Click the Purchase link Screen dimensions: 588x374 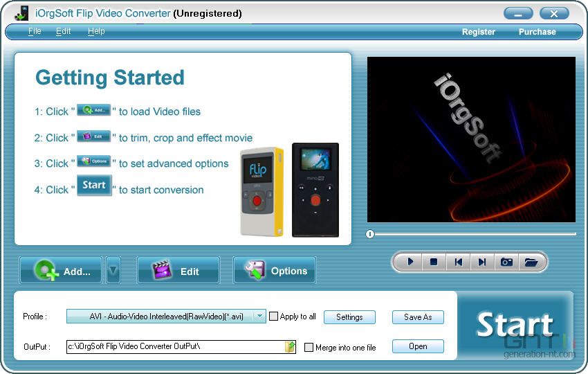(x=537, y=32)
